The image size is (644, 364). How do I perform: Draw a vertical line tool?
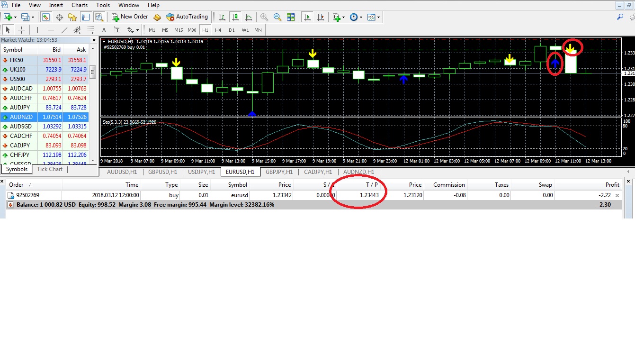click(37, 30)
